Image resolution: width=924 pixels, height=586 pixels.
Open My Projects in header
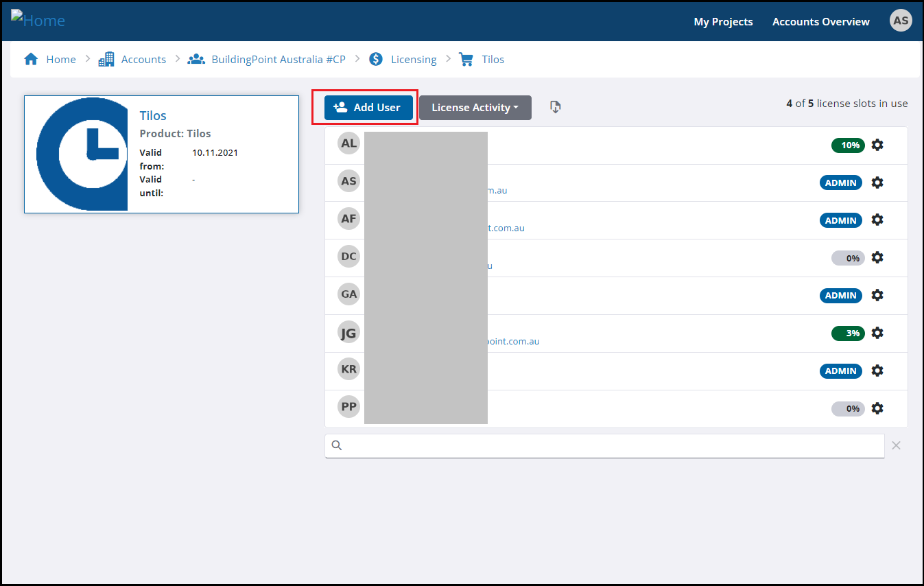click(723, 22)
